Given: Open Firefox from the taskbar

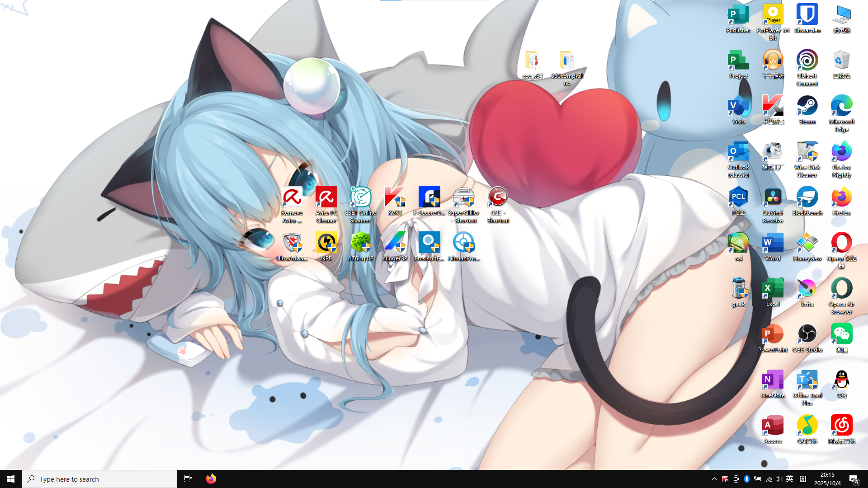Looking at the screenshot, I should click(211, 479).
